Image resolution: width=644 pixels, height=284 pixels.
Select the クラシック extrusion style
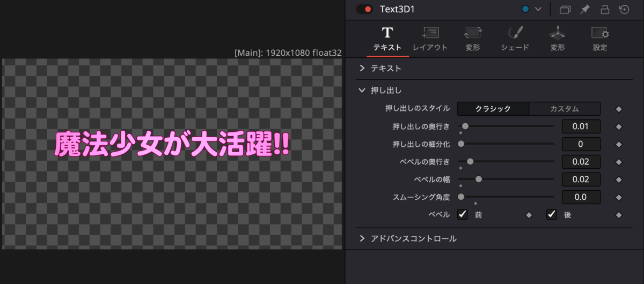pos(493,109)
